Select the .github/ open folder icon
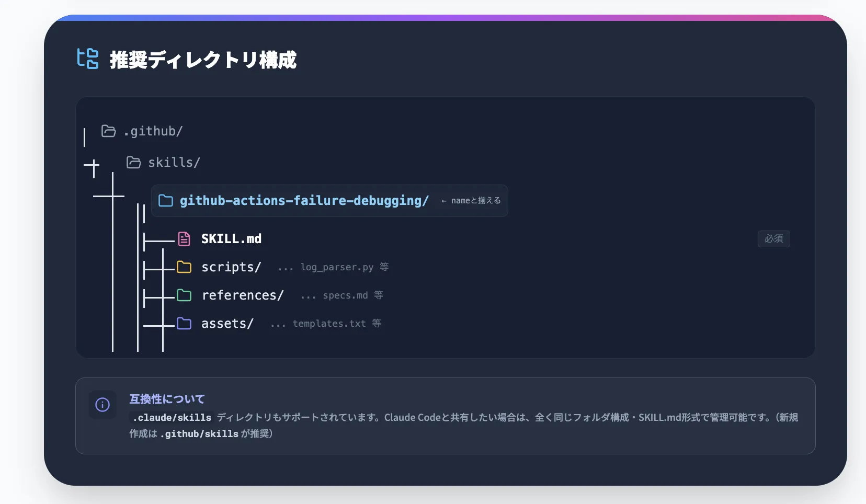Viewport: 866px width, 504px height. (108, 131)
